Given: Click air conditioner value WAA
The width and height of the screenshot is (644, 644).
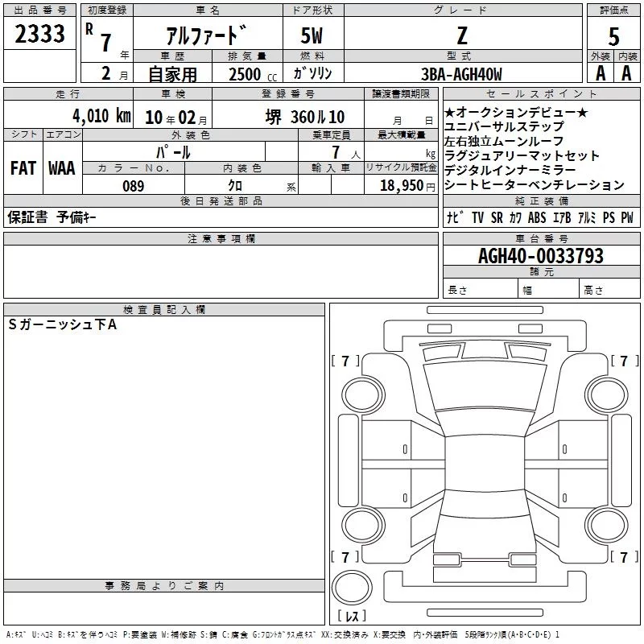Looking at the screenshot, I should point(62,168).
